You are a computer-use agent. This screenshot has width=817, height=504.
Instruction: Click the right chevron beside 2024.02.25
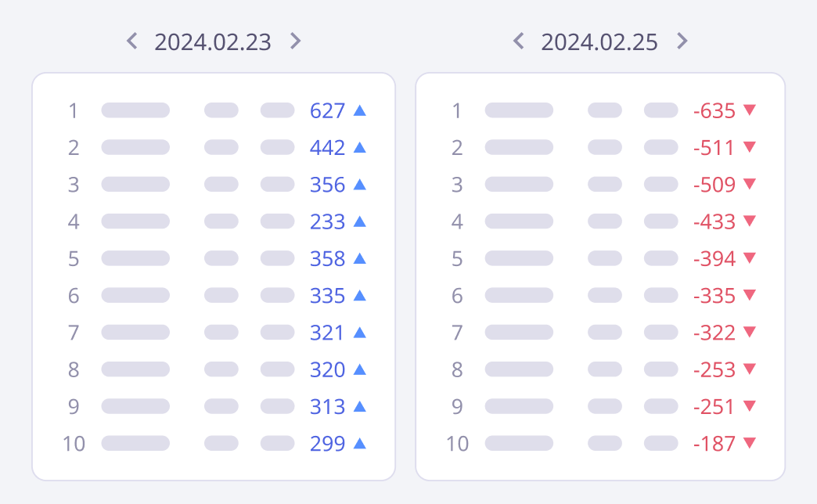(682, 41)
